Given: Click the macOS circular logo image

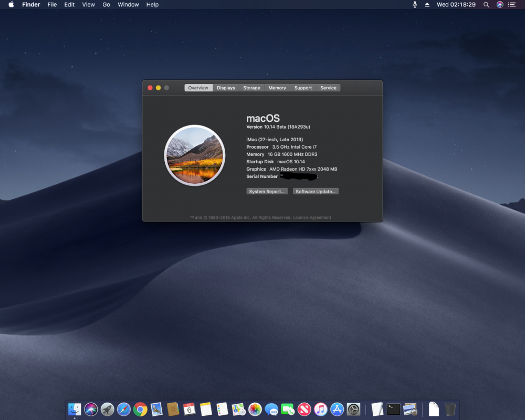Looking at the screenshot, I should click(195, 155).
